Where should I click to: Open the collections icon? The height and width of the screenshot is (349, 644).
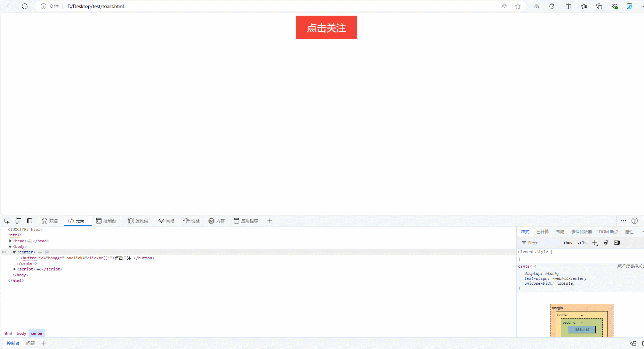[599, 6]
